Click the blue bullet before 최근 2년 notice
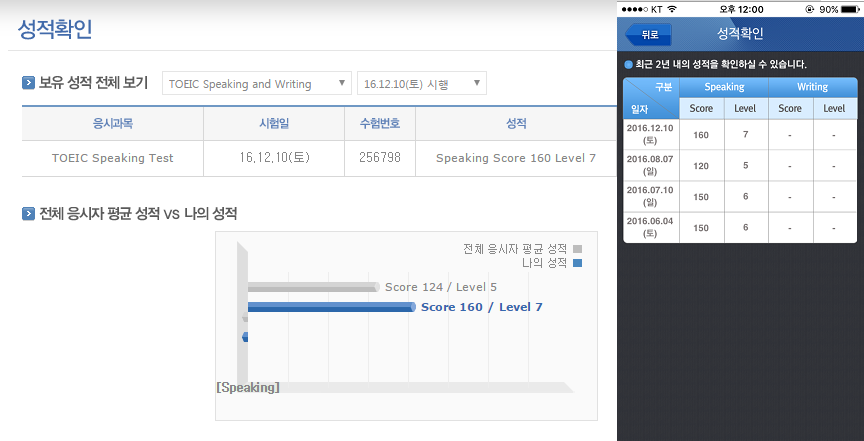Screen dimensions: 864x441 628,64
